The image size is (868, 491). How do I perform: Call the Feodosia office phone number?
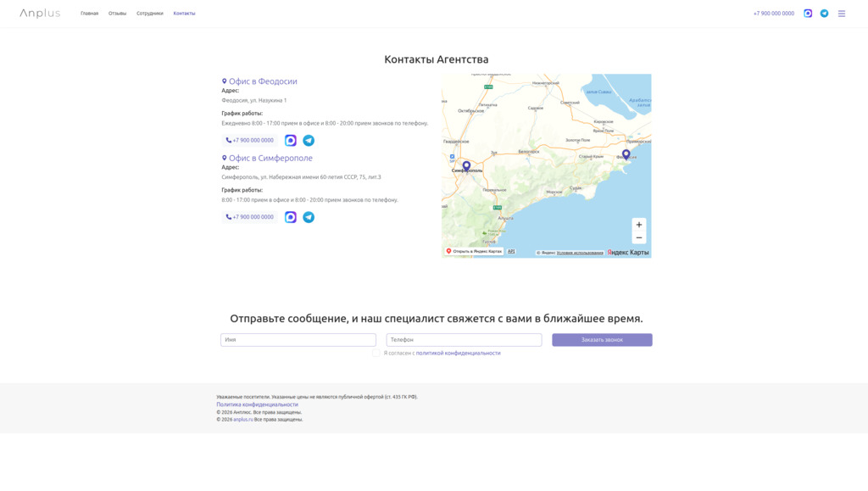pos(250,141)
